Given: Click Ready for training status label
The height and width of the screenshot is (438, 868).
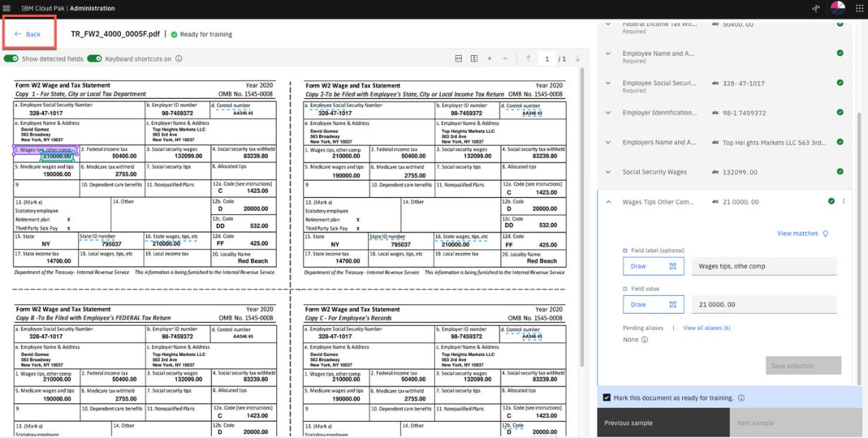Looking at the screenshot, I should (206, 34).
